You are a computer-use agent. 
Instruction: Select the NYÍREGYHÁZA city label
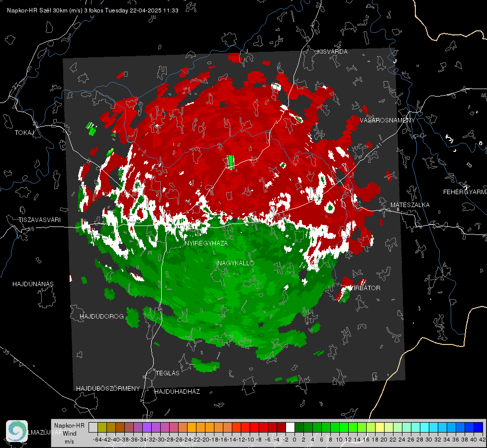206,243
